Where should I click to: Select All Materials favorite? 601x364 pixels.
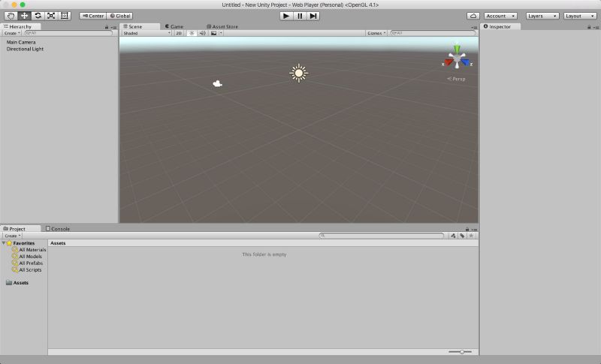[x=29, y=250]
